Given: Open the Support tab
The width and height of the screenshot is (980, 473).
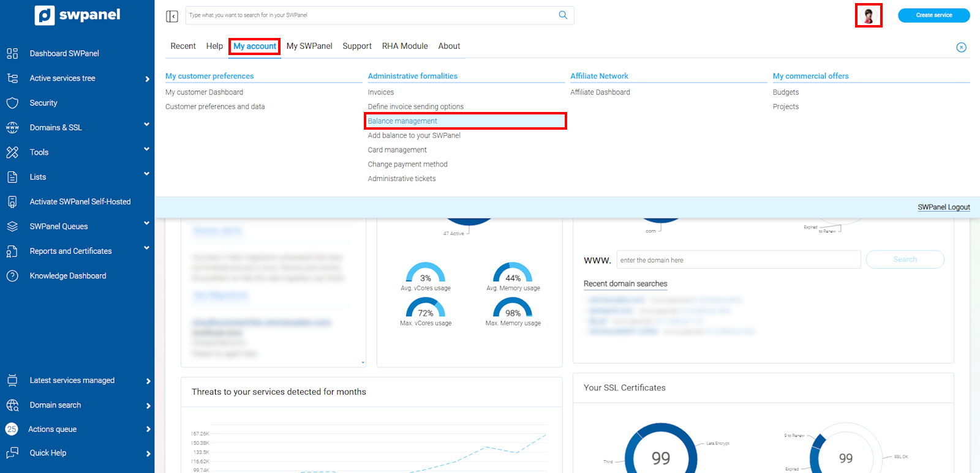Looking at the screenshot, I should 357,46.
